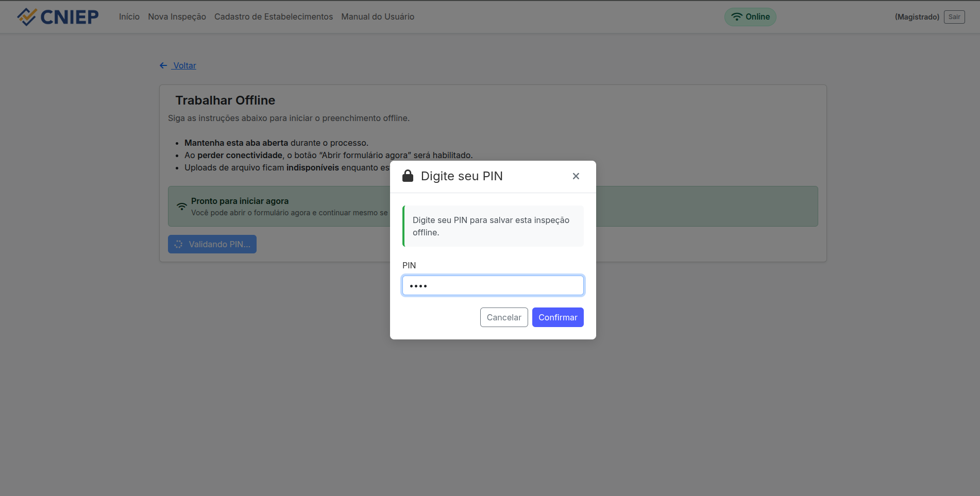This screenshot has height=496, width=980.
Task: Open the Manual do Usuário page
Action: pos(377,17)
